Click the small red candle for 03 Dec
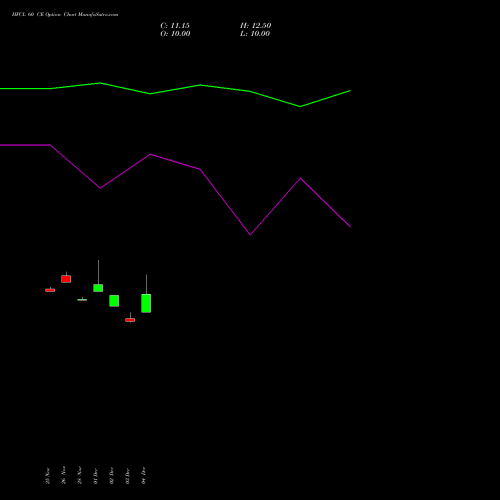Screen dimensions: 500x500 point(130,320)
